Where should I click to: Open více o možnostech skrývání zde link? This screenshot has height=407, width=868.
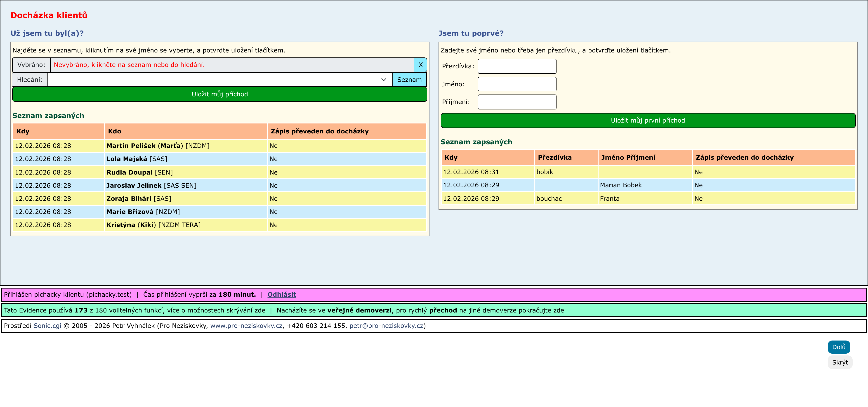tap(216, 310)
